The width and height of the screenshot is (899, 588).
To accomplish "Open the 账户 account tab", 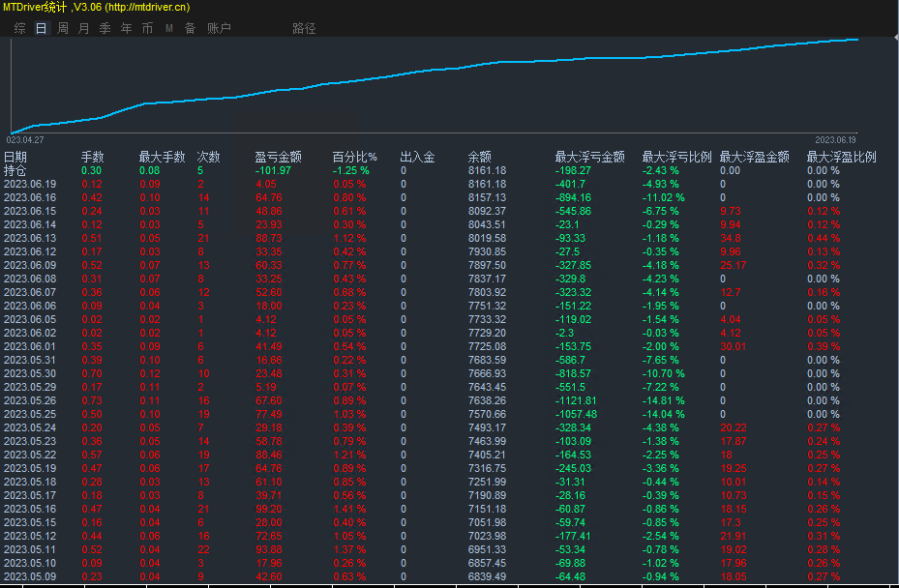I will pos(219,28).
